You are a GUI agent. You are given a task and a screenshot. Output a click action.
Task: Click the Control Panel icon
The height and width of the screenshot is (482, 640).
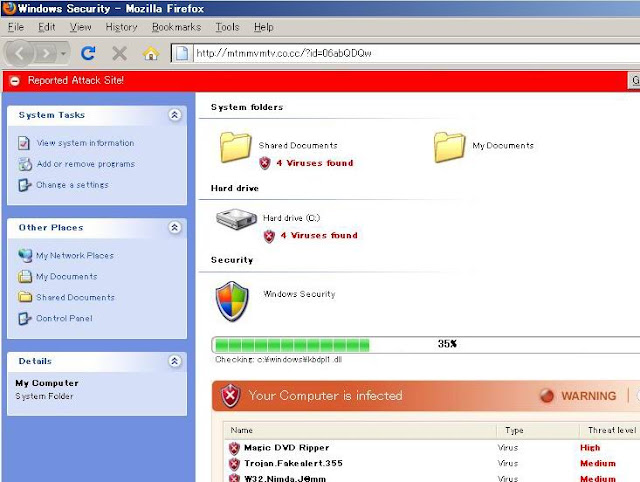tap(24, 318)
